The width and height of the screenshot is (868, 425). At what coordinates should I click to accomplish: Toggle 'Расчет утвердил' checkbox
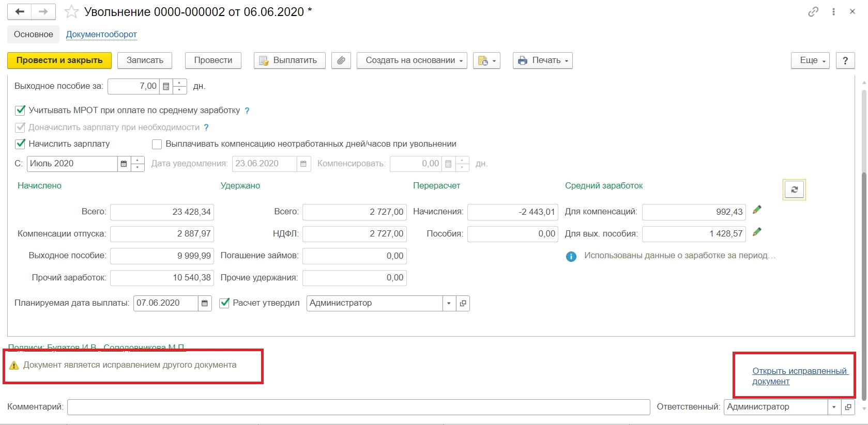pos(224,303)
